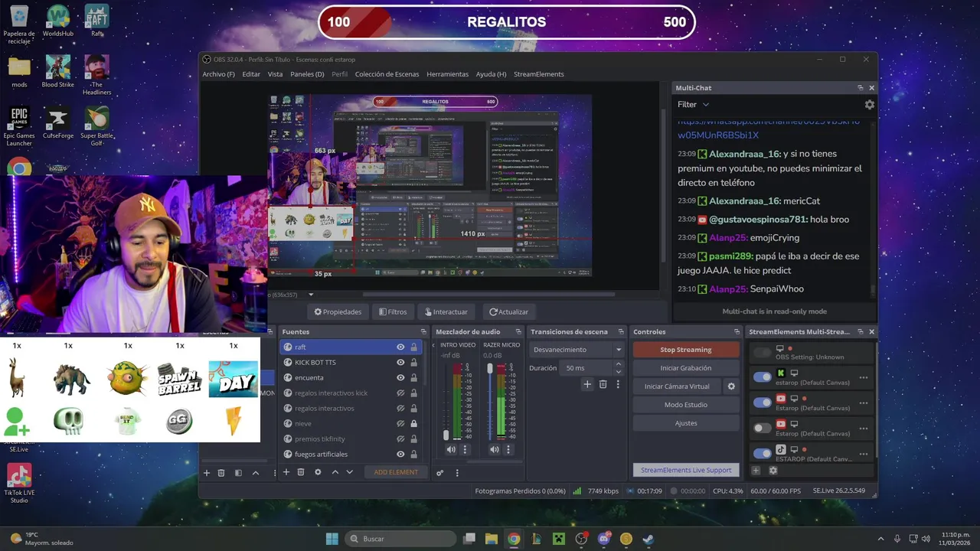Remove transition using the trash icon

[603, 384]
